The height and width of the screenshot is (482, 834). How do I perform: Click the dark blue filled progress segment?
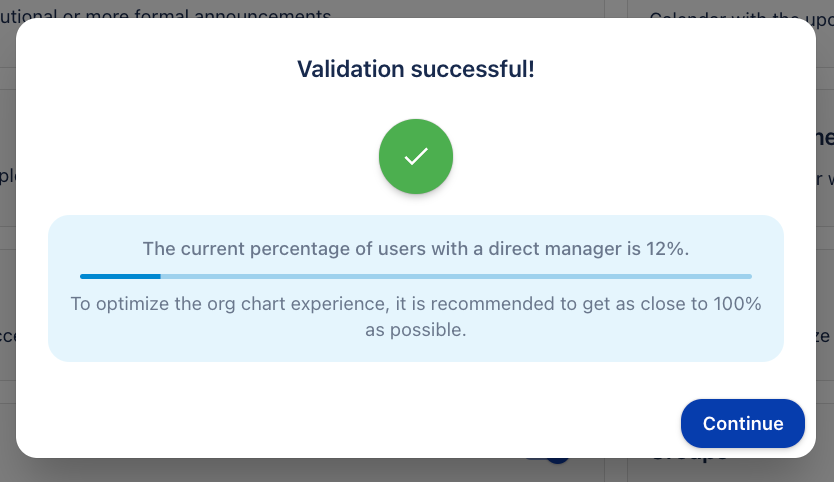point(120,276)
